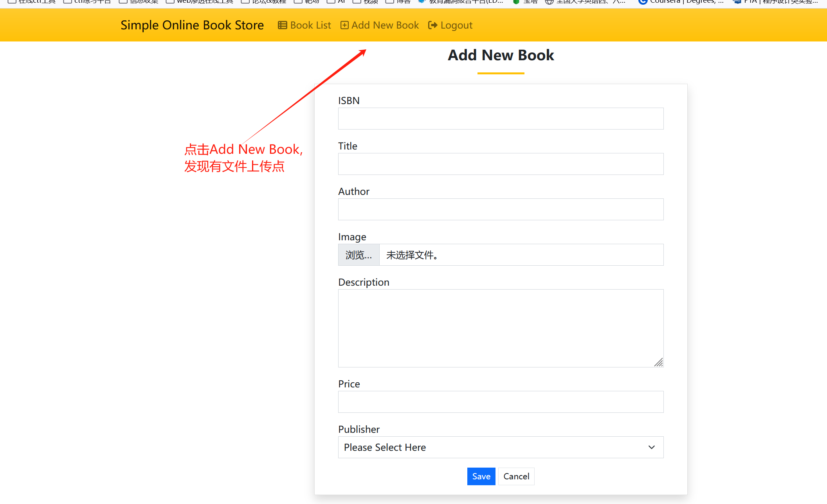Focus the ISBN input field
827x504 pixels.
(x=501, y=119)
